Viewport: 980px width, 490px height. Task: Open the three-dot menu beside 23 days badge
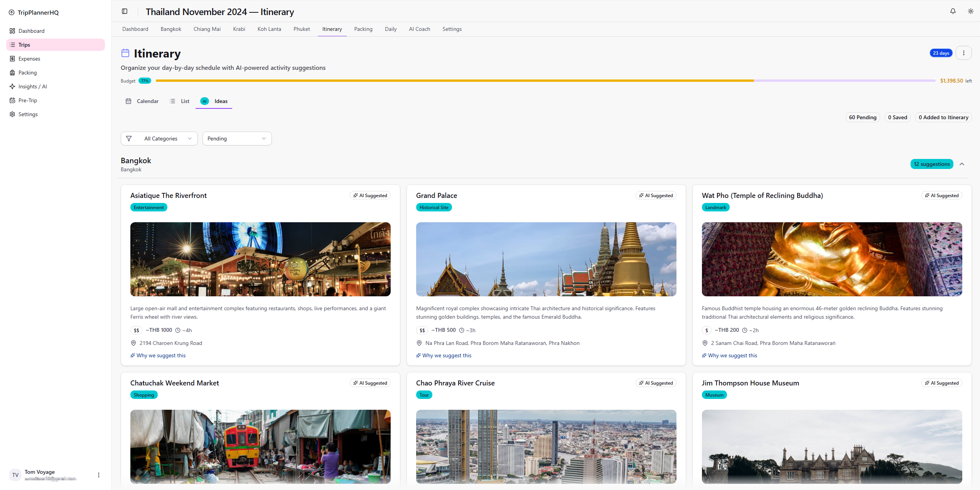coord(964,53)
